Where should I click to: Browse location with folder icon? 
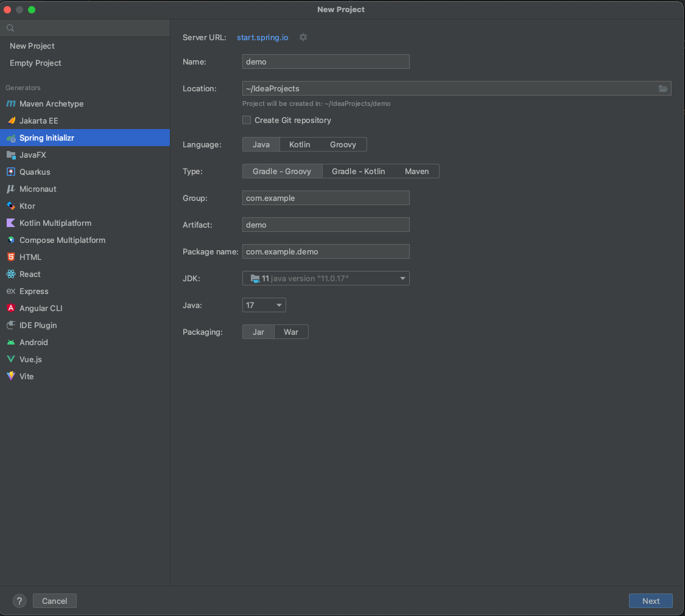click(662, 89)
